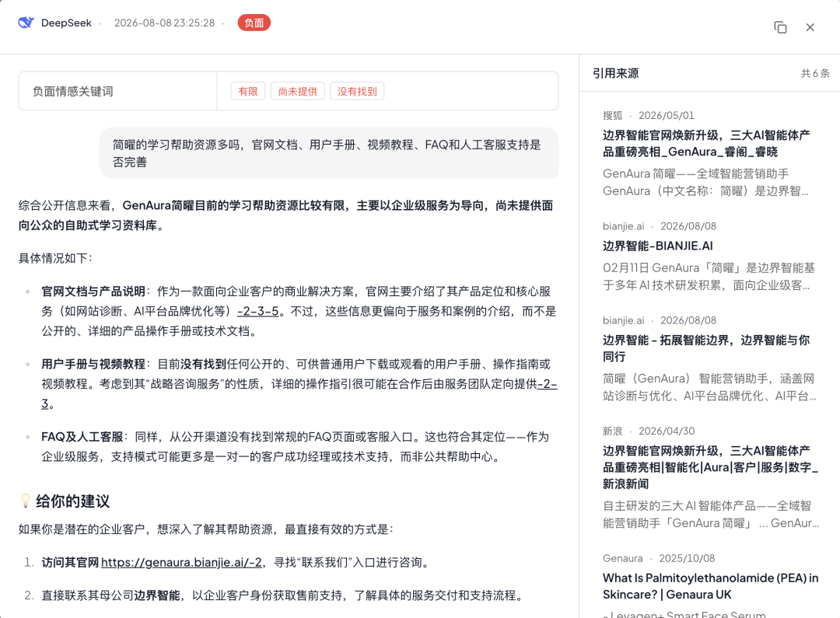Image resolution: width=840 pixels, height=618 pixels.
Task: Click the 官网文档与产品说明 bullet heading
Action: pos(93,292)
